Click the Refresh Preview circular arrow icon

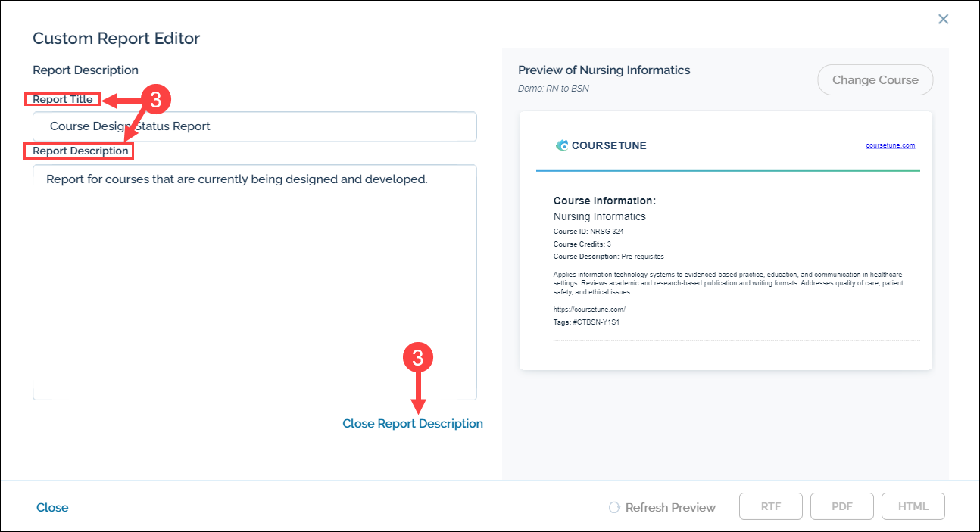click(x=614, y=508)
